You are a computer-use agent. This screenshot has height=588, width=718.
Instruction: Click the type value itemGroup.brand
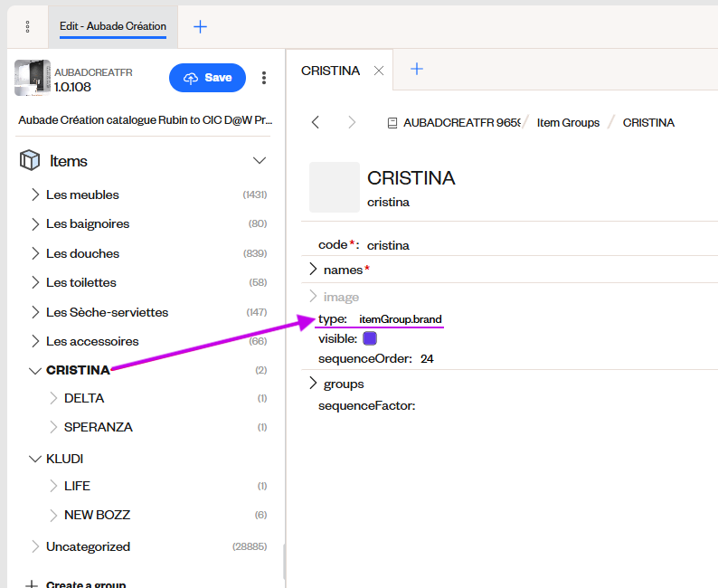click(401, 319)
